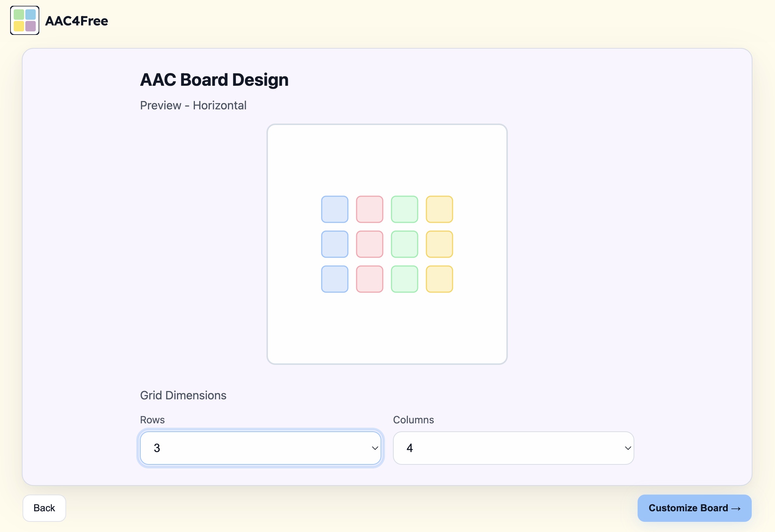
Task: Click the bottom-row pink preview cell
Action: [370, 279]
